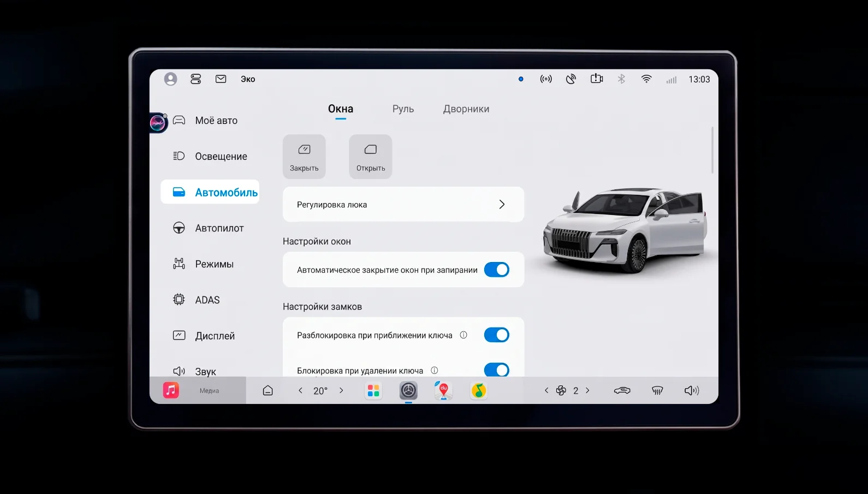Tap the muted phone connection icon
Viewport: 868px width, 494px height.
571,79
